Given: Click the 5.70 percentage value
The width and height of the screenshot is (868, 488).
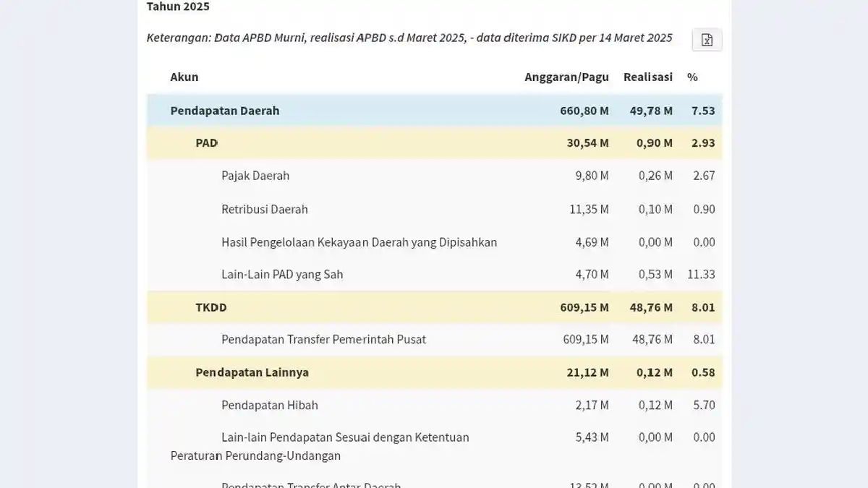Looking at the screenshot, I should pos(704,405).
